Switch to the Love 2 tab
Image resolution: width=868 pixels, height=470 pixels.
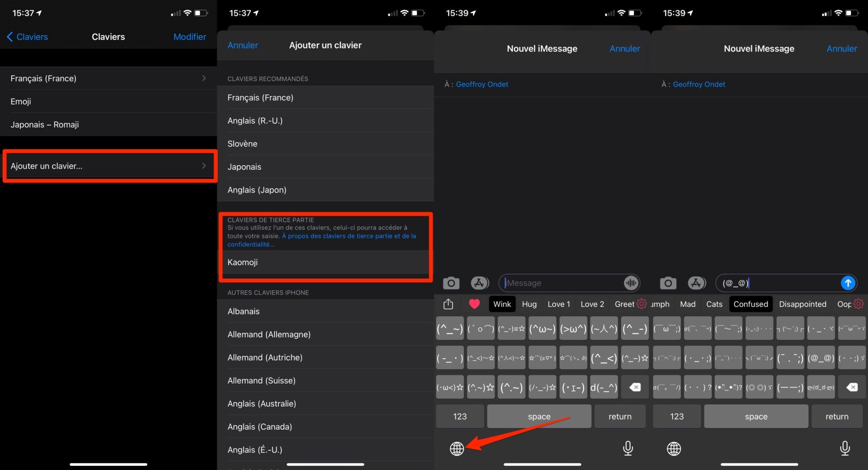pyautogui.click(x=592, y=304)
